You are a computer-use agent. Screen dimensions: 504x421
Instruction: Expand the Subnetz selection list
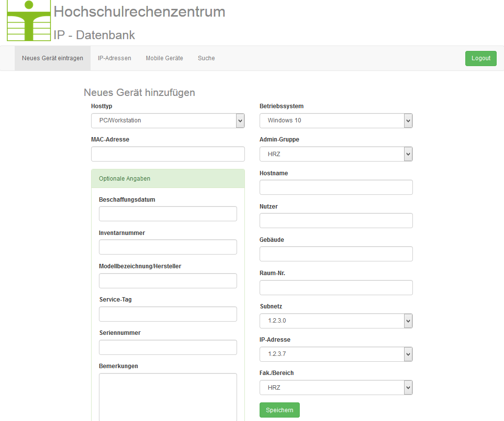point(336,321)
